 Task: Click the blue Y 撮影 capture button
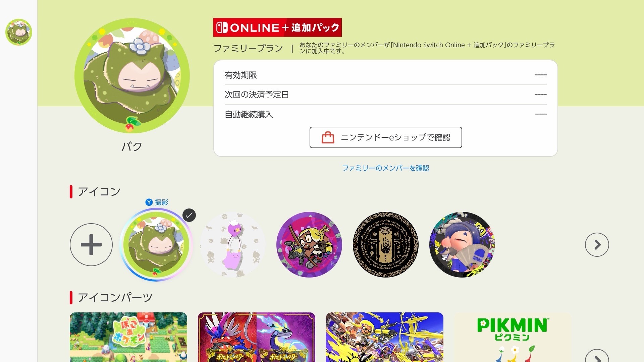(157, 202)
